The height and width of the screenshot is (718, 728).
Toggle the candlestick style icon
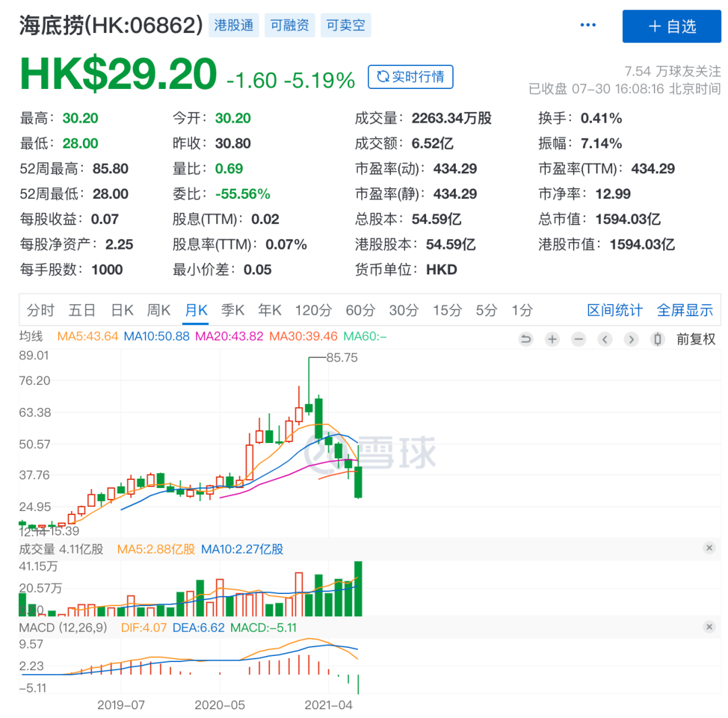[x=657, y=340]
